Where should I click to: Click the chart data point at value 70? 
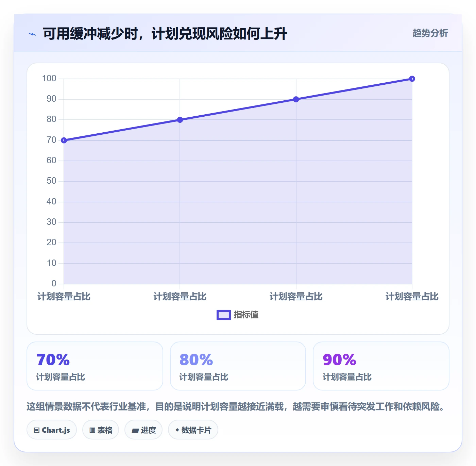coord(64,140)
